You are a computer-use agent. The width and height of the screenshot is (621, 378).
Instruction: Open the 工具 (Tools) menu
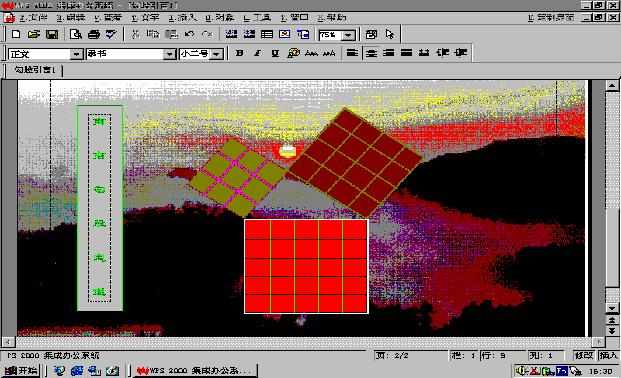257,17
